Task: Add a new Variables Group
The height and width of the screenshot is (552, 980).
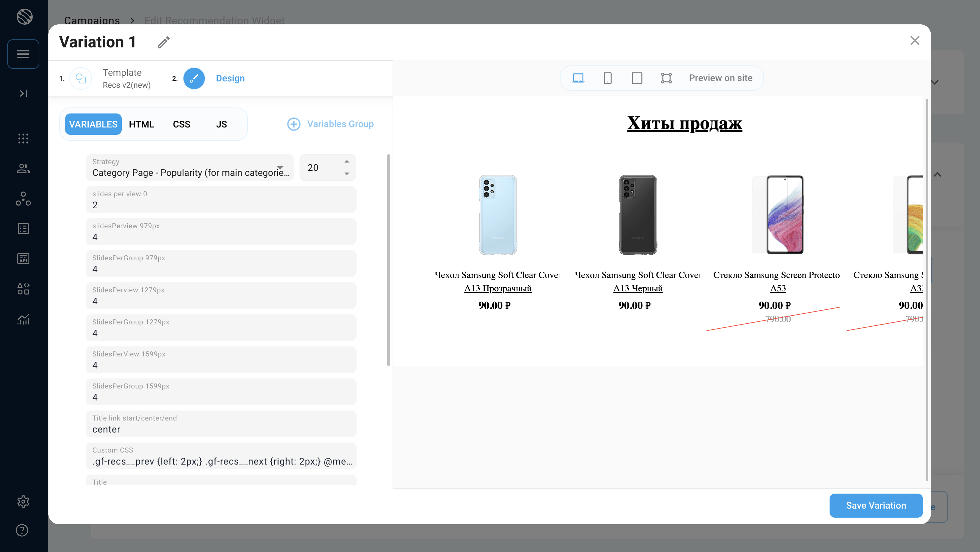Action: 330,124
